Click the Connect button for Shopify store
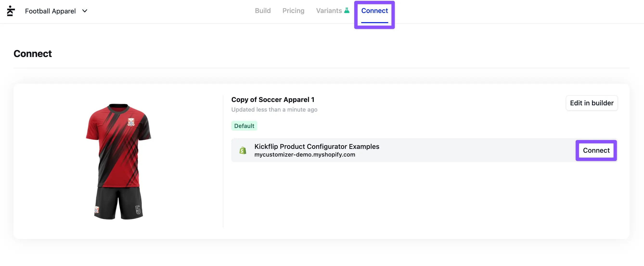 [x=596, y=150]
